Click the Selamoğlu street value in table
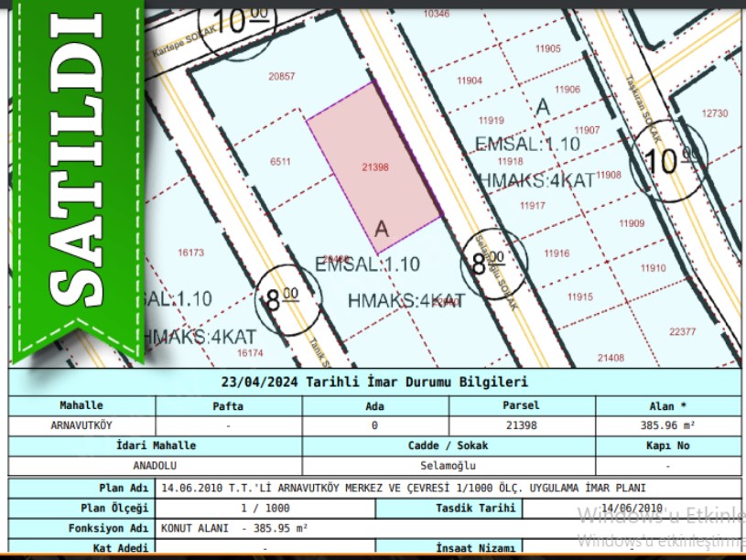The image size is (746, 560). click(448, 465)
